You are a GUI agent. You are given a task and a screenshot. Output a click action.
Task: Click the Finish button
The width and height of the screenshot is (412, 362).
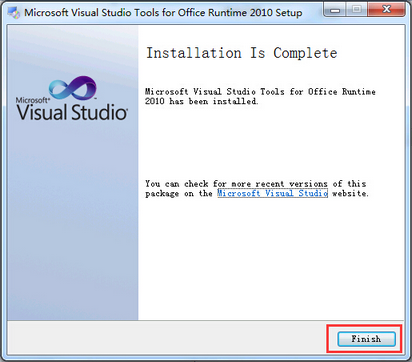[x=366, y=339]
